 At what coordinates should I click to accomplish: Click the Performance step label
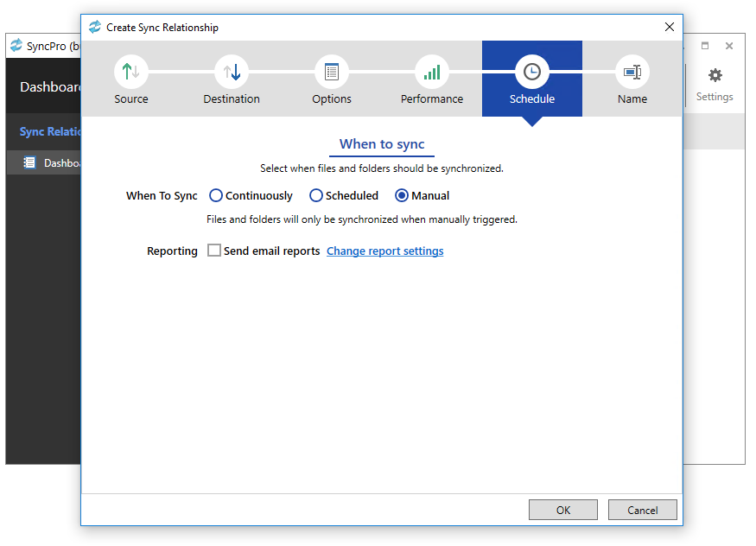(432, 99)
